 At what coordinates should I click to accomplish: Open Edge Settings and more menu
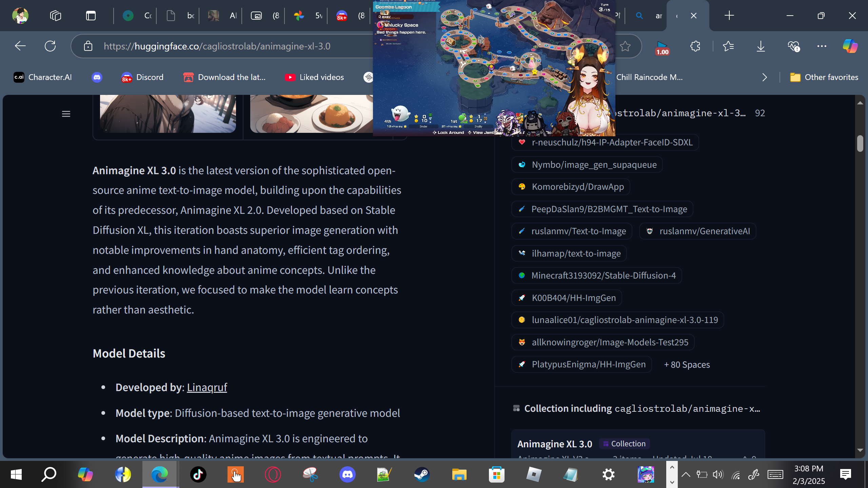click(x=822, y=46)
